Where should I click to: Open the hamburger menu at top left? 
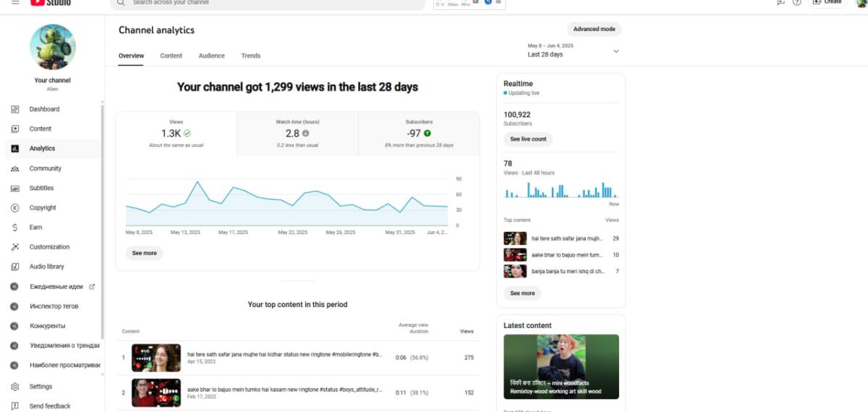16,2
